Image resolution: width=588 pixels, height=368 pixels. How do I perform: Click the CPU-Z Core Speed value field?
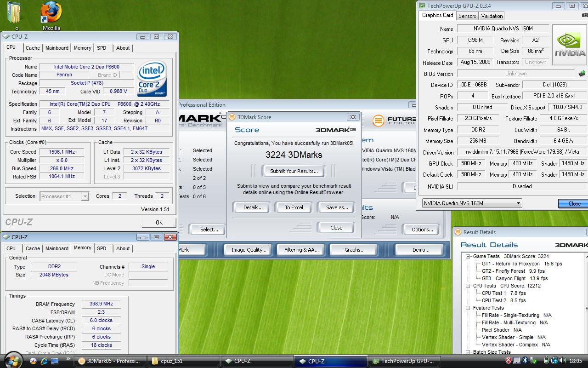coord(62,152)
